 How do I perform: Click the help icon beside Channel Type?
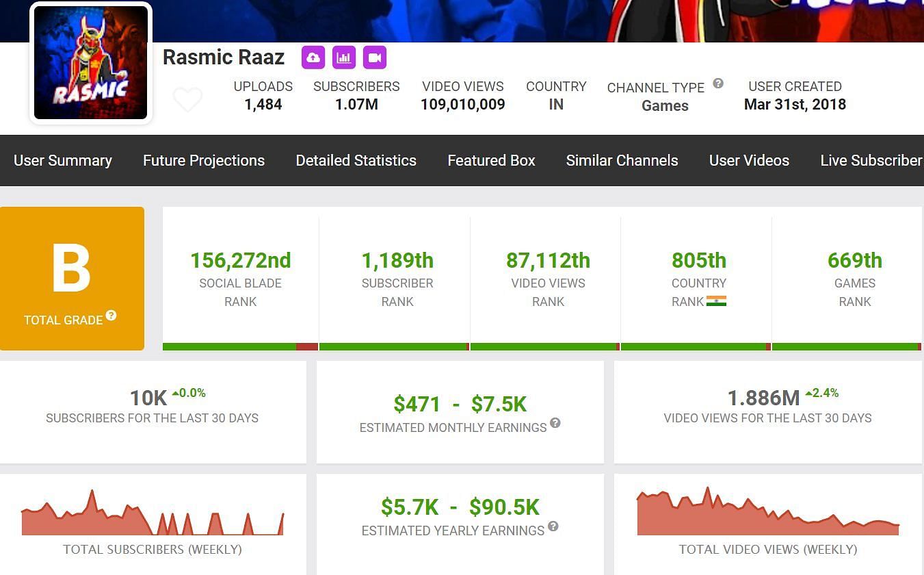pos(718,84)
